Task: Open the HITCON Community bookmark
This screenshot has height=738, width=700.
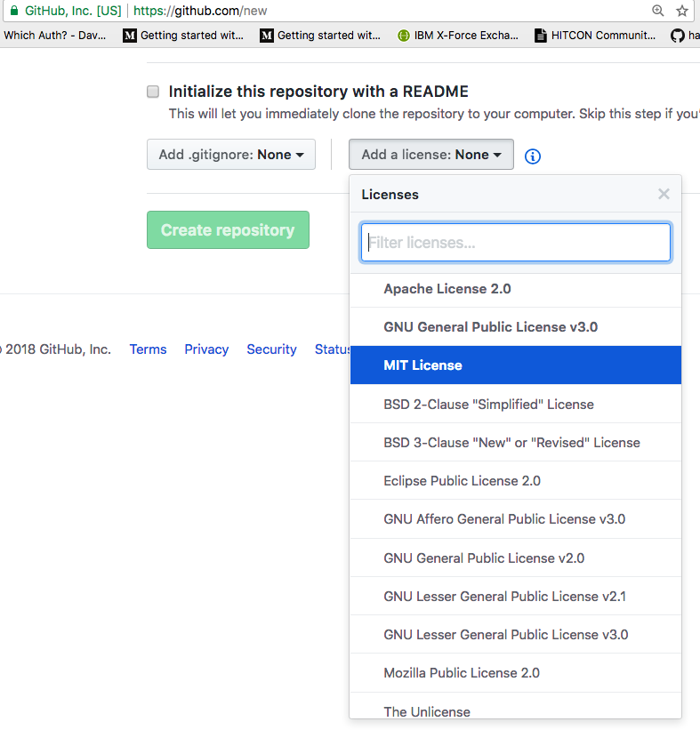Action: point(595,36)
